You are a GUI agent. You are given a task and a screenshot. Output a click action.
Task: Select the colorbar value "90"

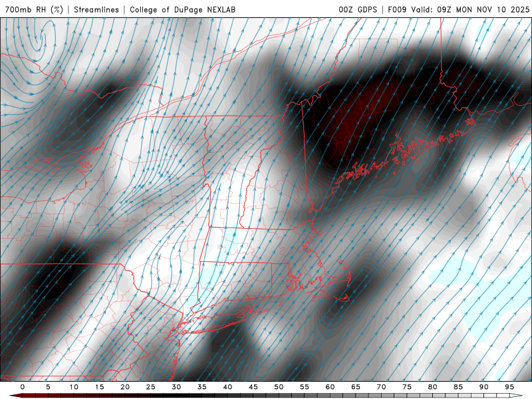pos(483,387)
